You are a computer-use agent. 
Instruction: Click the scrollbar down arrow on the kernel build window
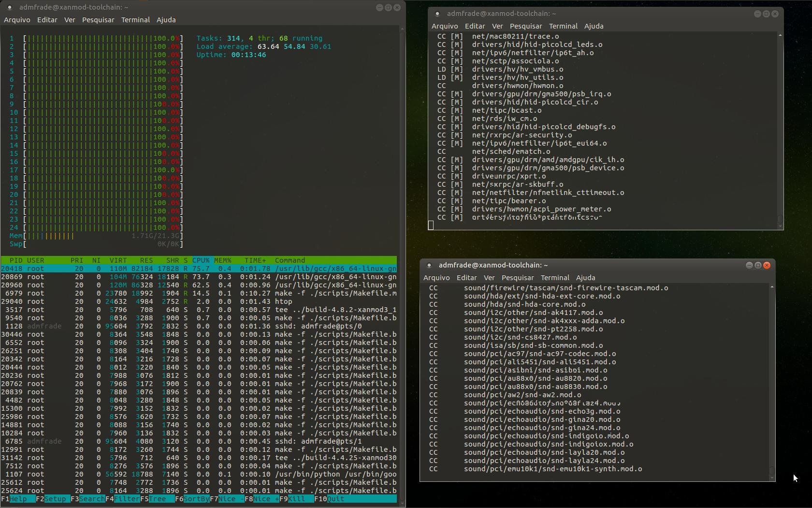(780, 225)
